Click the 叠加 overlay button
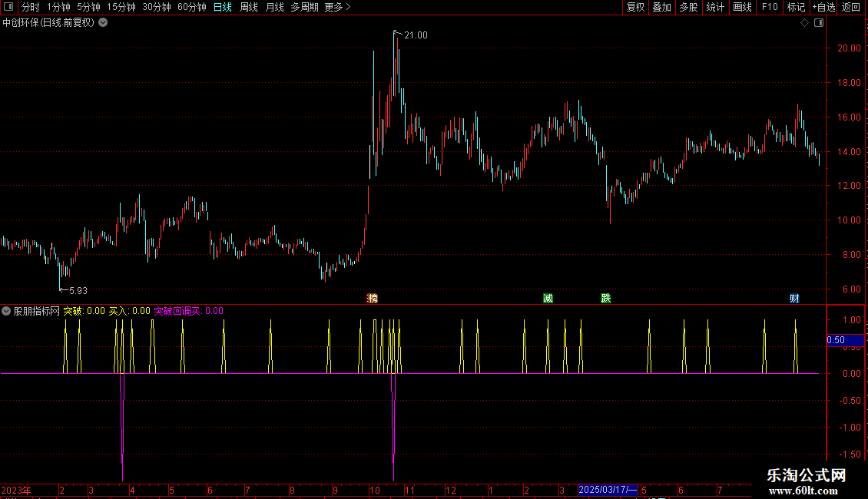This screenshot has height=499, width=868. (662, 7)
